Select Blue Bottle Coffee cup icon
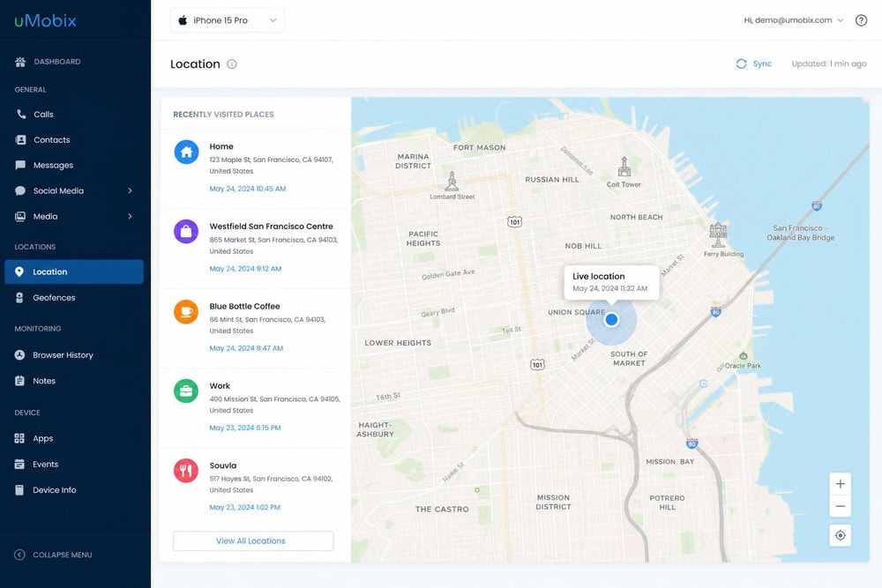The height and width of the screenshot is (588, 882). 186,311
